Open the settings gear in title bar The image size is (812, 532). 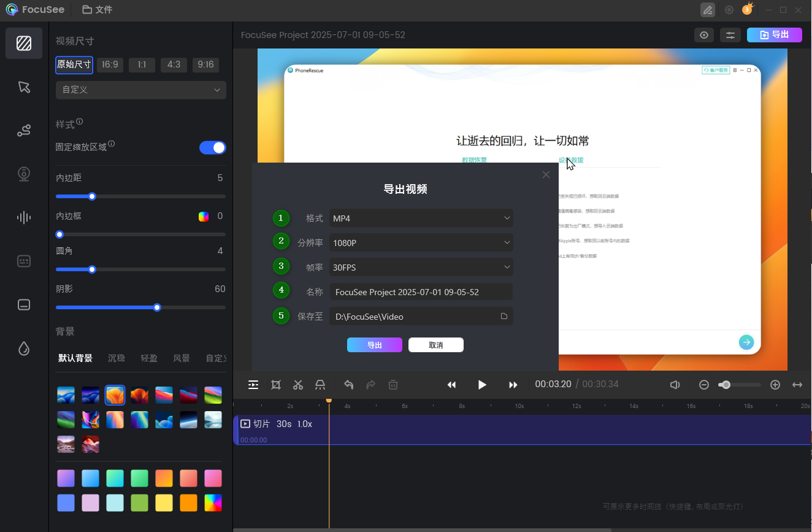(729, 10)
